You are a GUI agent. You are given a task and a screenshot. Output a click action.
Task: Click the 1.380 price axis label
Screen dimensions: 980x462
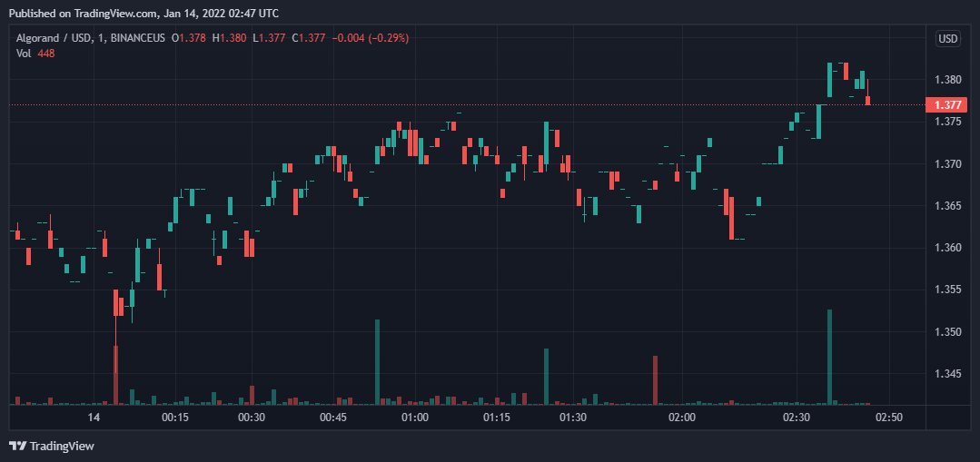[947, 80]
